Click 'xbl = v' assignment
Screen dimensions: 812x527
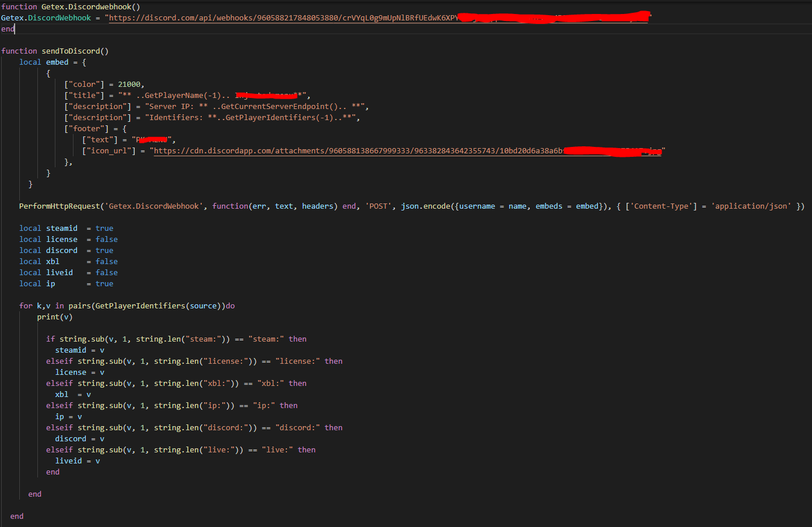tap(73, 395)
